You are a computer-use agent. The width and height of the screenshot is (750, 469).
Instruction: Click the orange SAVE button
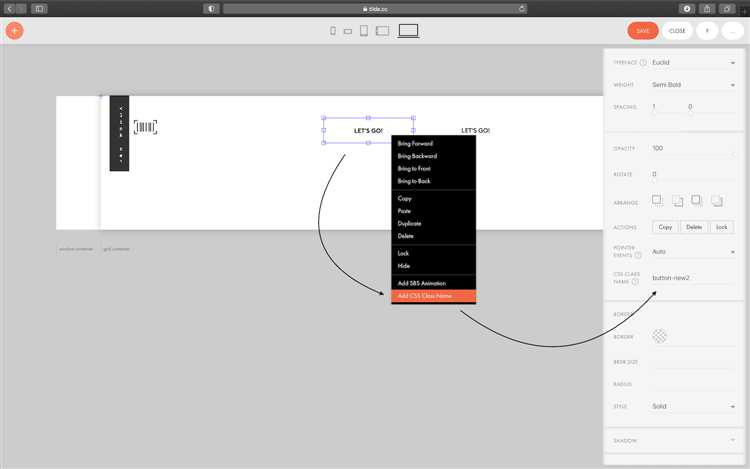coord(642,31)
